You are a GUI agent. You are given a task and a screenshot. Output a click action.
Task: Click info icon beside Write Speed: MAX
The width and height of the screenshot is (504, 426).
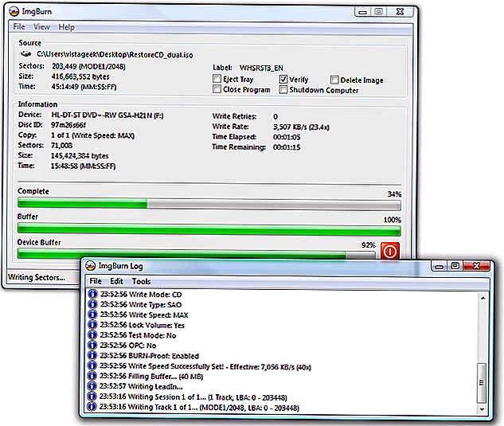point(92,315)
